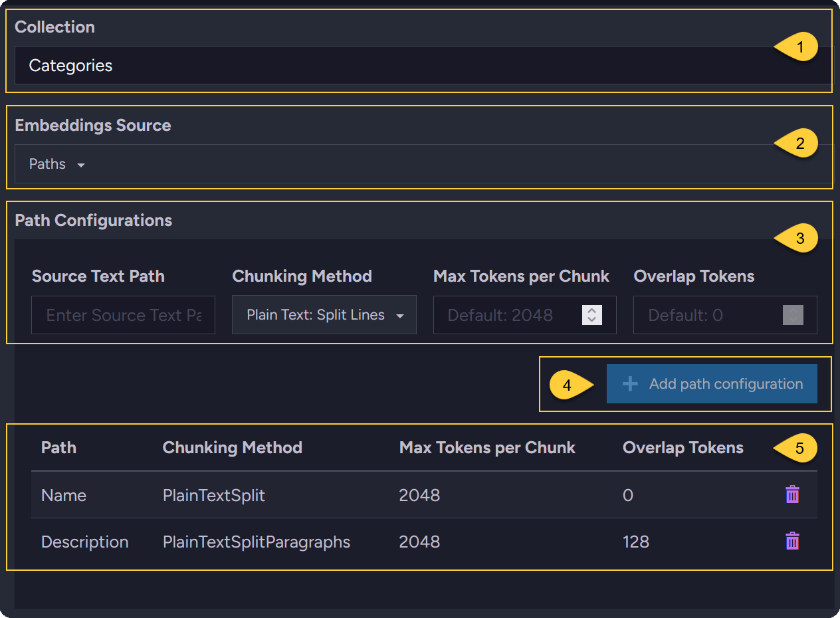Click the Source Text Path input field

pyautogui.click(x=123, y=315)
